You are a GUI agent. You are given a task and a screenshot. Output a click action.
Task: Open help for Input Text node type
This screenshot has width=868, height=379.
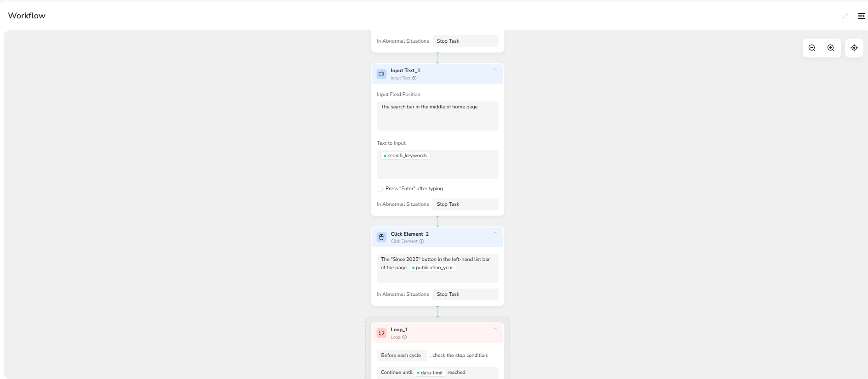tap(414, 78)
